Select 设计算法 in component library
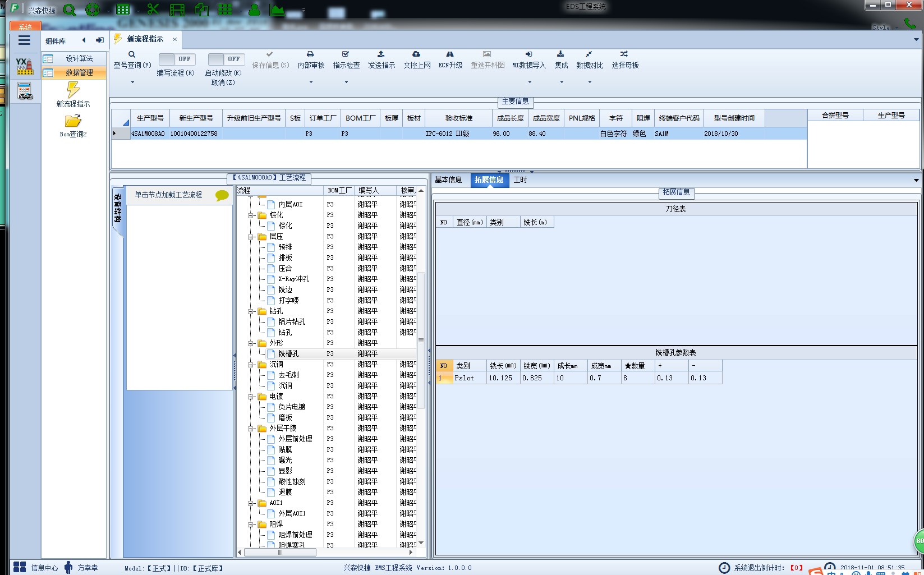 click(74, 59)
